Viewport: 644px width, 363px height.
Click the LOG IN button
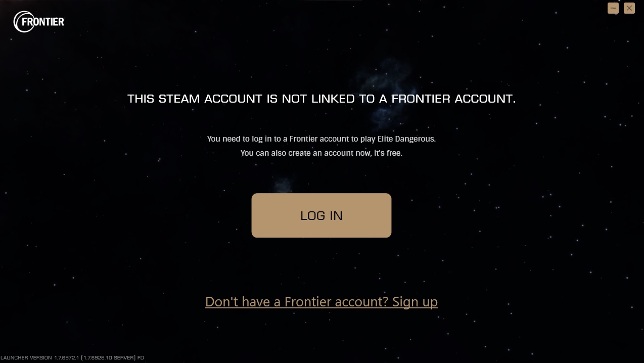coord(321,215)
